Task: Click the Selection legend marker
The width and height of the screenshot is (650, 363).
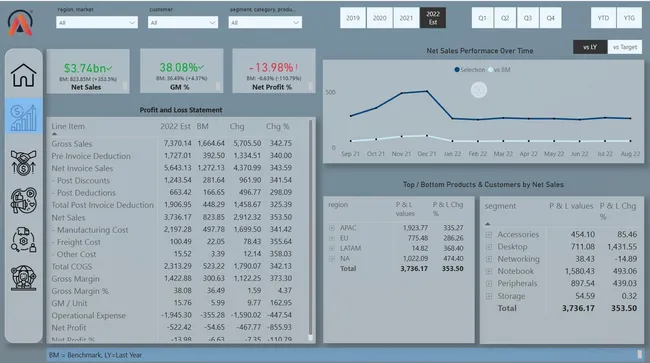Action: tap(457, 70)
